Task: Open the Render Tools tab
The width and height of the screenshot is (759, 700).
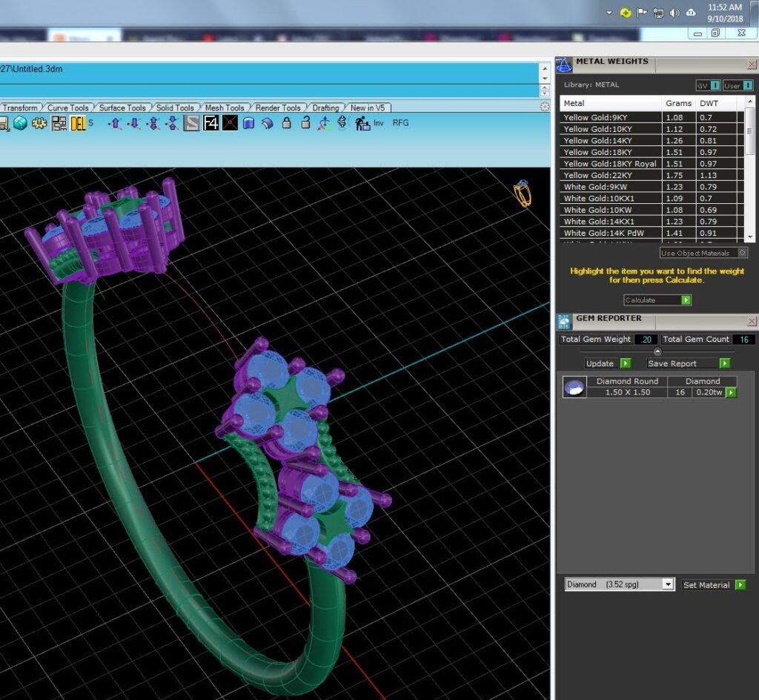Action: (x=278, y=108)
